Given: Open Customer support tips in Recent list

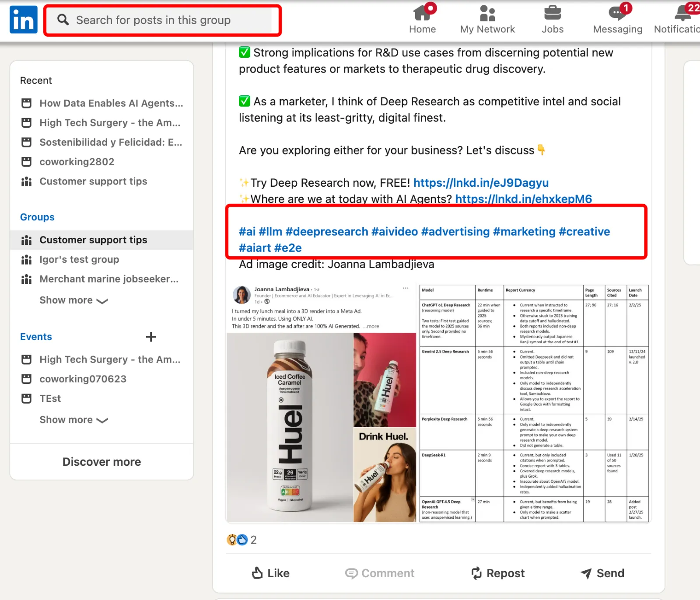Looking at the screenshot, I should click(93, 181).
